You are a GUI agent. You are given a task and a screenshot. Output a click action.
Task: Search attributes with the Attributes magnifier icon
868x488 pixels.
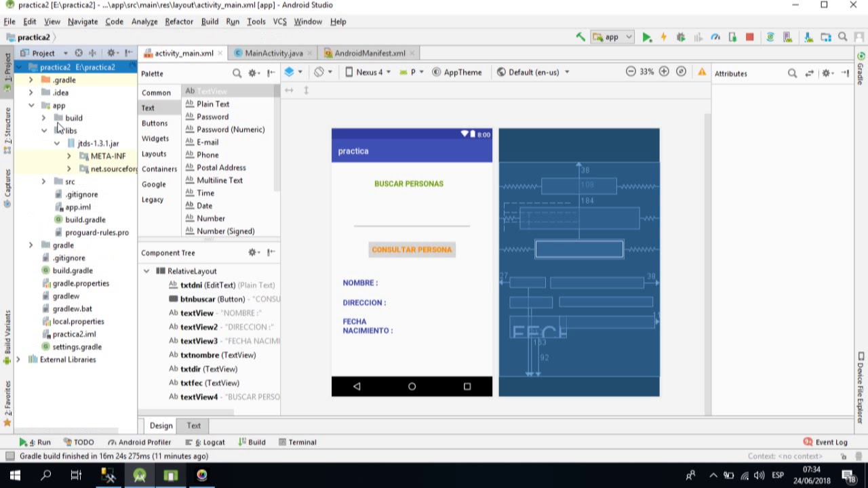[x=792, y=73]
